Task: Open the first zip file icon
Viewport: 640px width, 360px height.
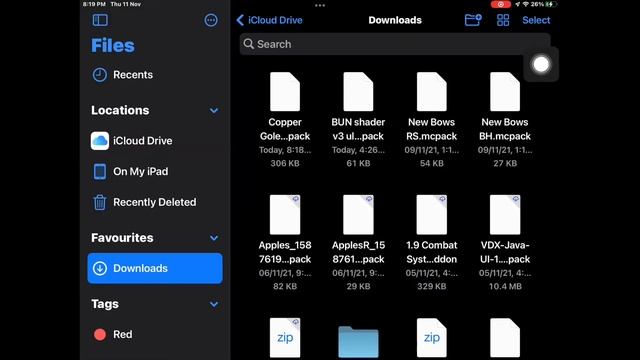Action: click(x=285, y=338)
